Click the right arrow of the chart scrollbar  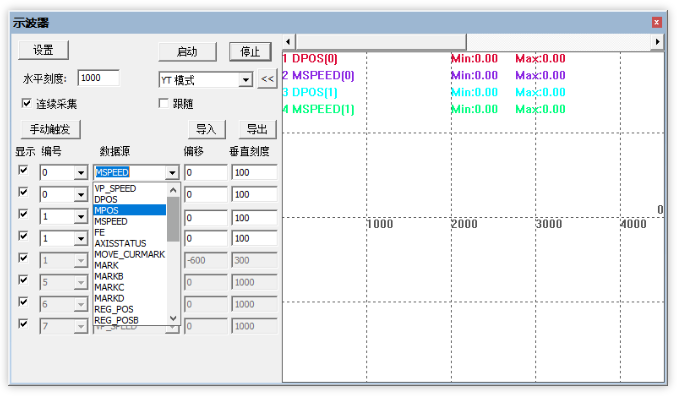pos(657,42)
